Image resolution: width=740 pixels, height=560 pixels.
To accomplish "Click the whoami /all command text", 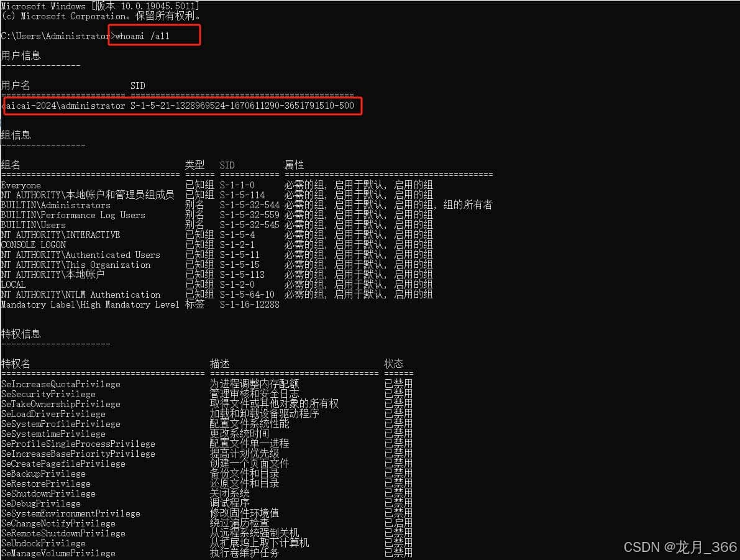I will [x=142, y=36].
